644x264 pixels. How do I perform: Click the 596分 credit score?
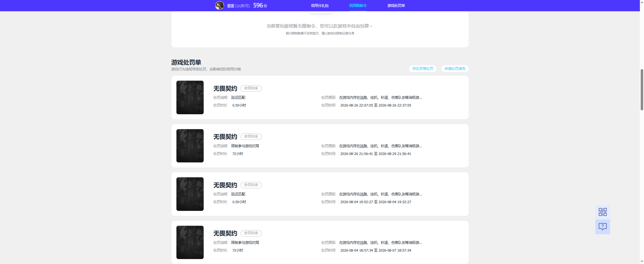[x=260, y=6]
